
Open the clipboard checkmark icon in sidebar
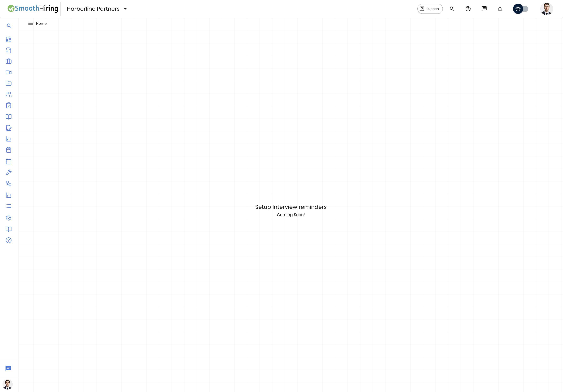[9, 105]
